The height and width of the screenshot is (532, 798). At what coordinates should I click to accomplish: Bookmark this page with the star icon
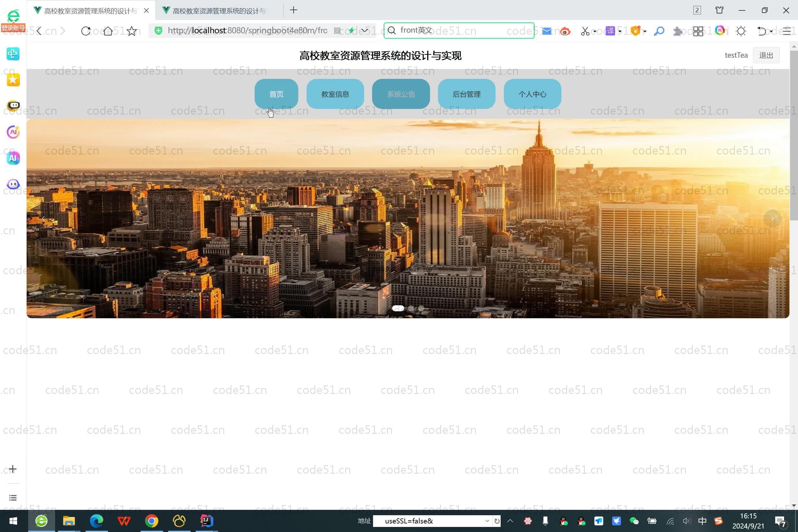(132, 31)
